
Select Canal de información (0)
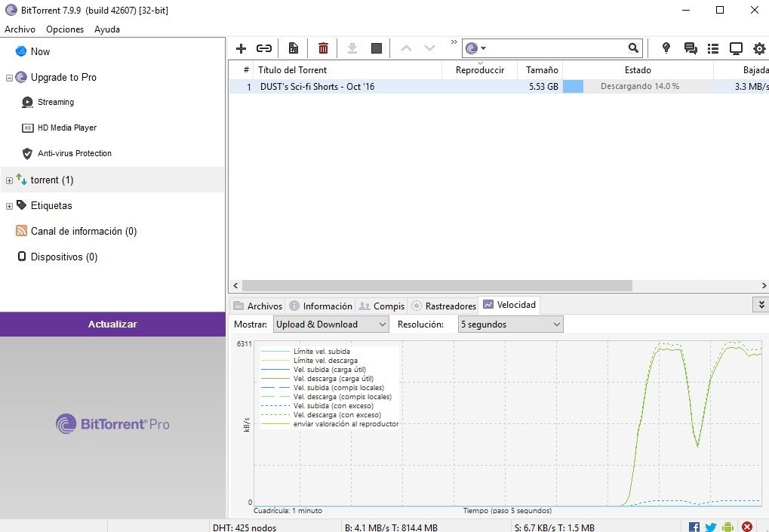[83, 231]
